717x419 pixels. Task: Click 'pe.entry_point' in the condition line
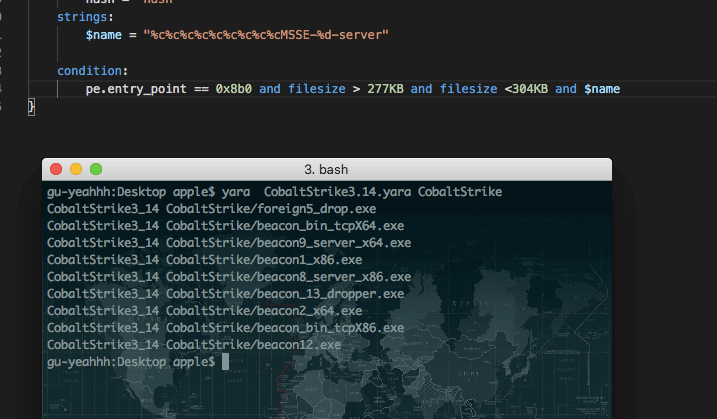[x=136, y=89]
